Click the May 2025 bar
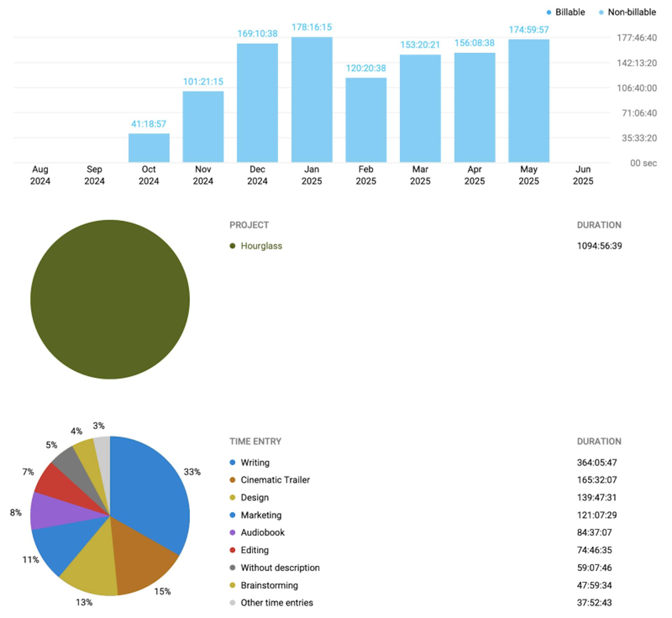Viewport: 672px width, 618px height. coord(528,101)
